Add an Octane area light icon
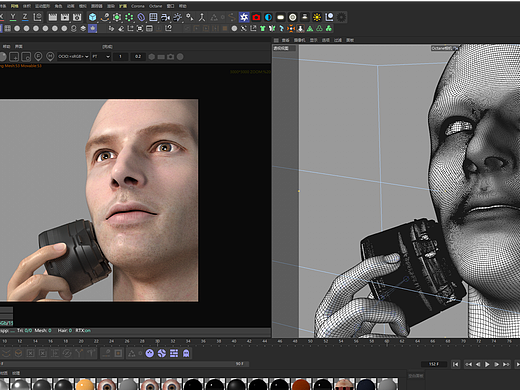The width and height of the screenshot is (520, 390). (281, 17)
